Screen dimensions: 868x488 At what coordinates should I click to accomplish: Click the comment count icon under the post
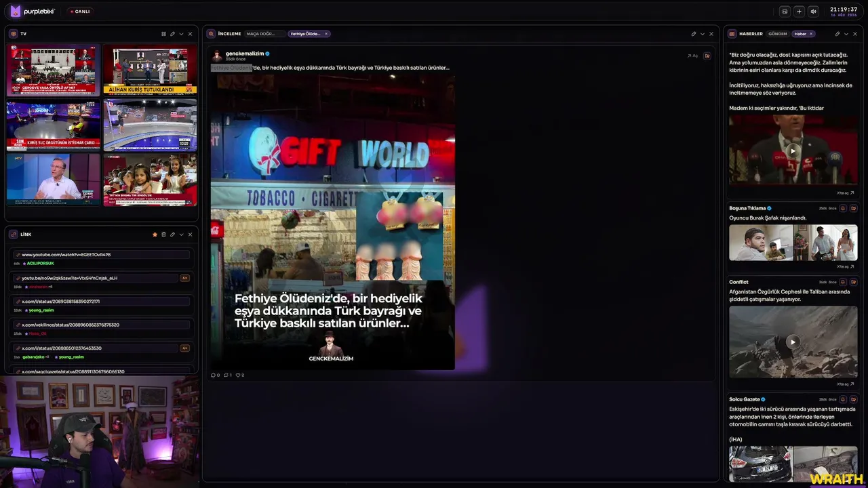tap(215, 375)
